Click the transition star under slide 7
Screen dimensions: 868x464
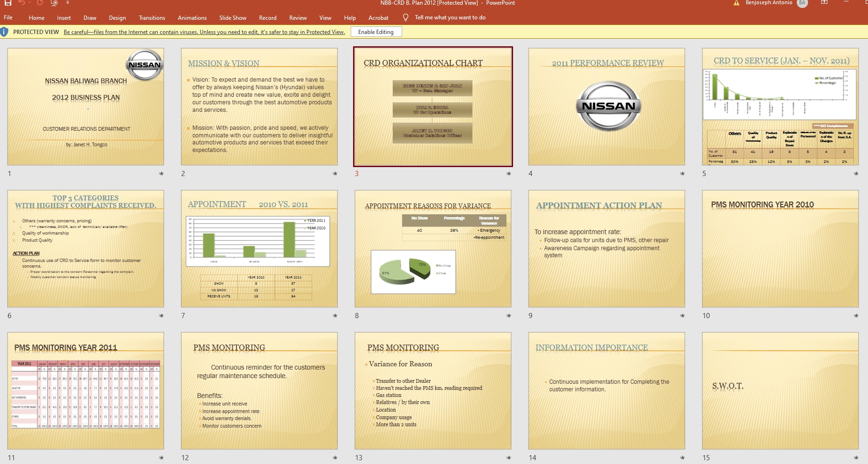click(x=335, y=316)
